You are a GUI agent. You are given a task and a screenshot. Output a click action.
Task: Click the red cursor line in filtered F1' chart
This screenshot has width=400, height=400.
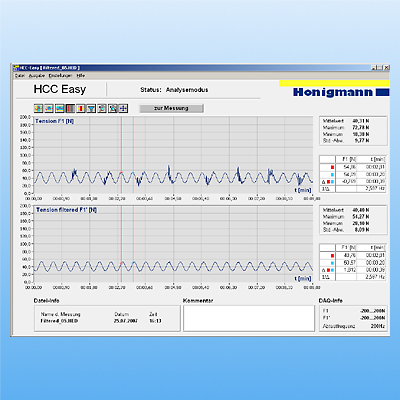tap(121, 244)
